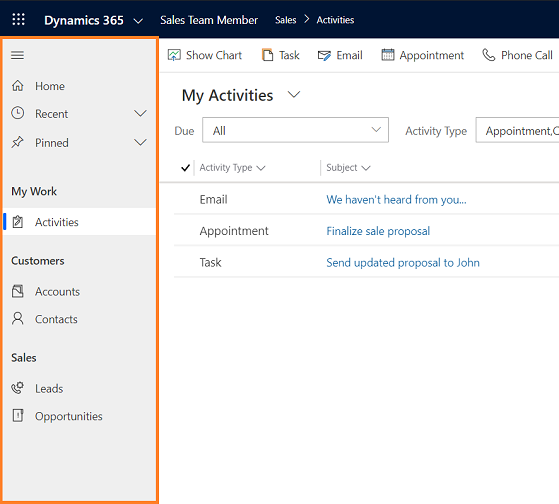Open 'Send updated proposal to John' task

[x=403, y=263]
